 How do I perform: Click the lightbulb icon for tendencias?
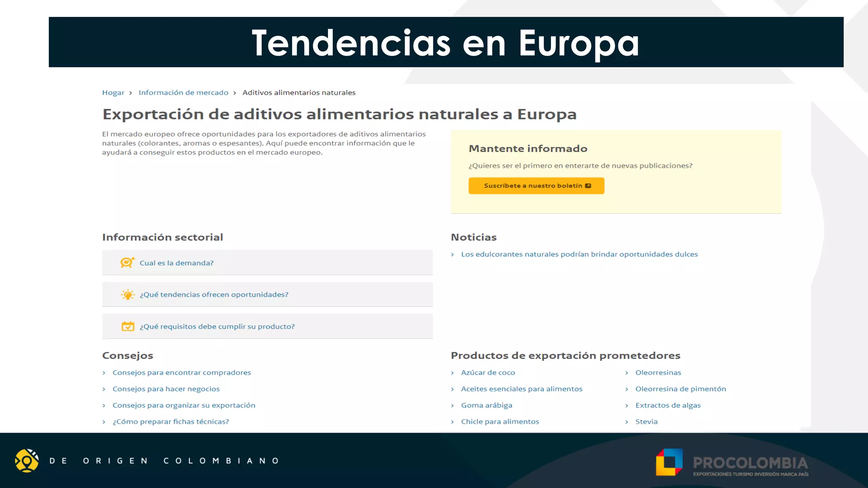[x=128, y=294]
